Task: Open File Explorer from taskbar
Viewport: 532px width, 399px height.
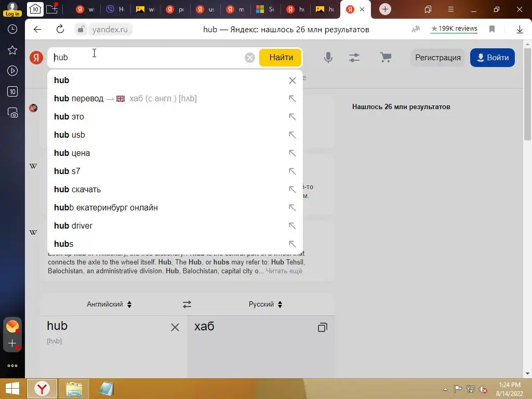Action: pyautogui.click(x=74, y=389)
